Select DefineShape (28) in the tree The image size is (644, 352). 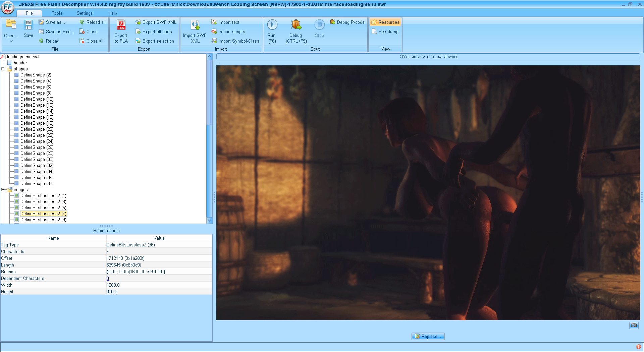(x=37, y=154)
